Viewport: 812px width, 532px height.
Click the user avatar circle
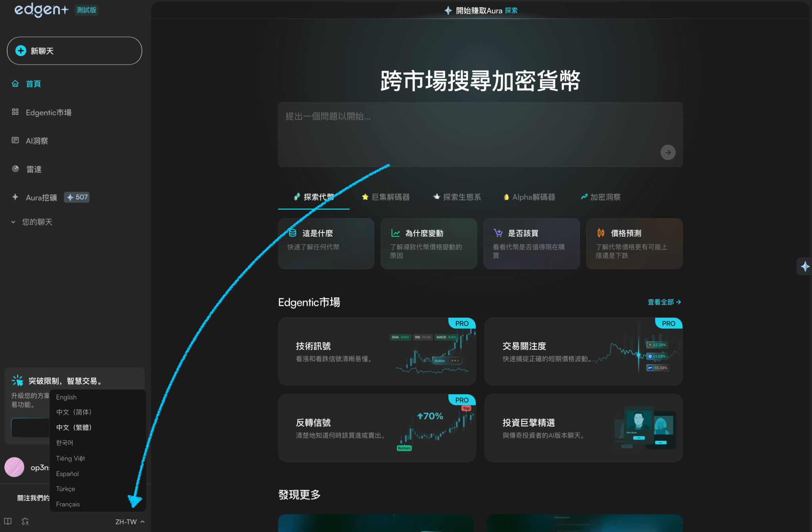click(x=14, y=467)
